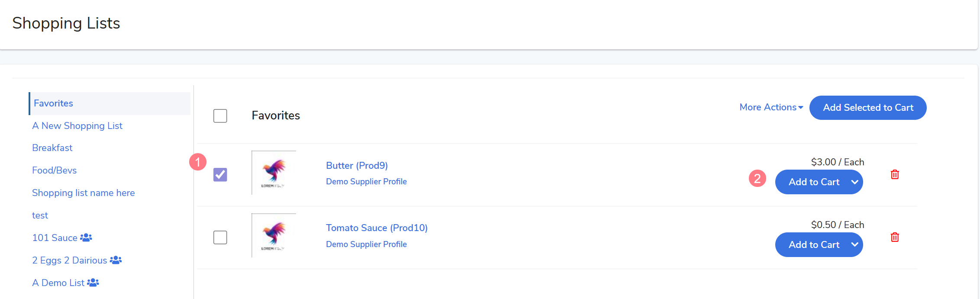Image resolution: width=980 pixels, height=299 pixels.
Task: Open dropdown arrow on Tomato Sauce Add to Cart
Action: [x=854, y=244]
